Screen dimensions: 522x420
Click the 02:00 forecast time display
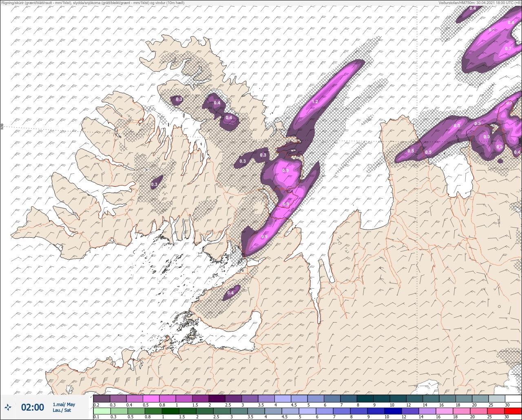pyautogui.click(x=33, y=407)
